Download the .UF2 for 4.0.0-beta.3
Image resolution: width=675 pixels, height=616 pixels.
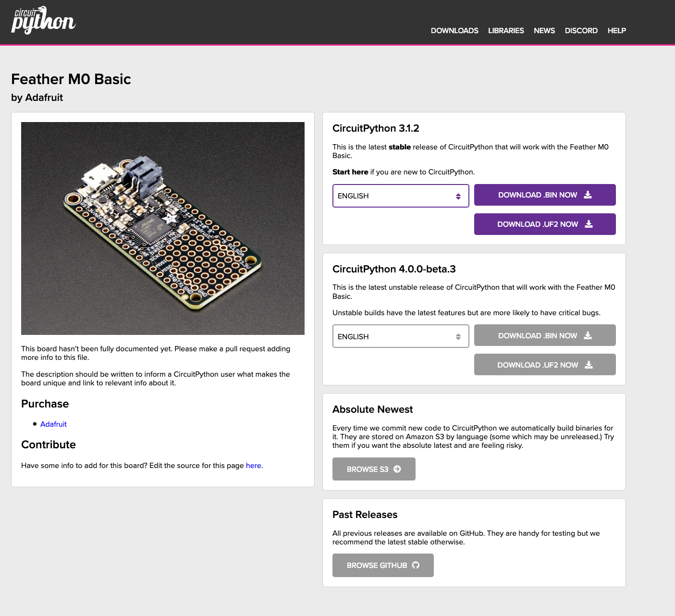(545, 365)
